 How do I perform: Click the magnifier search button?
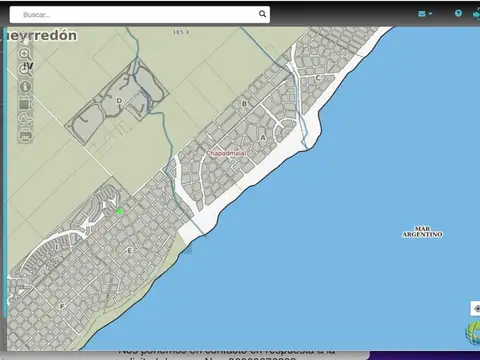click(263, 14)
